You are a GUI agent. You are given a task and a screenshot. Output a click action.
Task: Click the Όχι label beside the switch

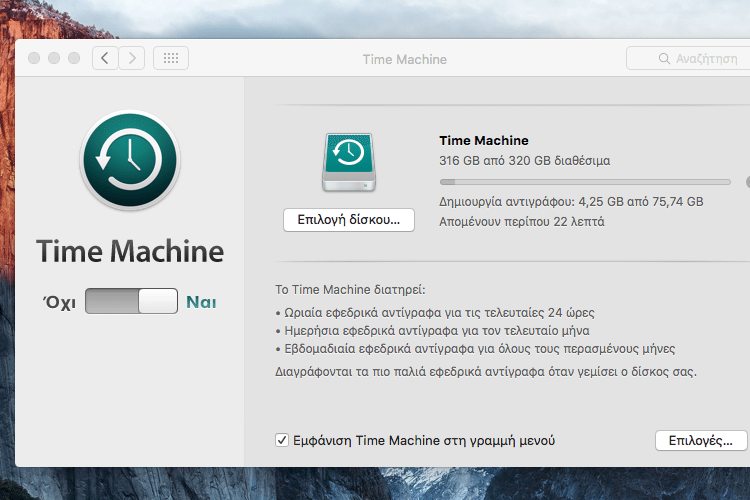click(59, 302)
